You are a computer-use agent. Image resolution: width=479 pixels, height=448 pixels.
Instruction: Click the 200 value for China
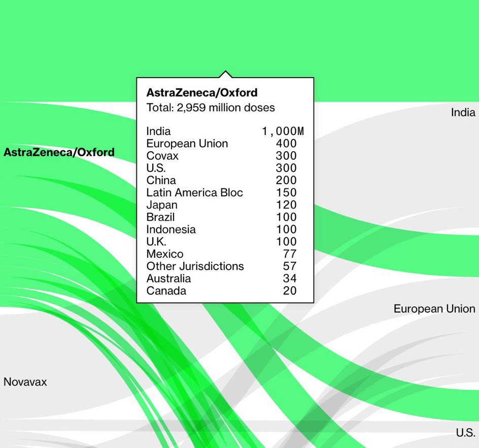[x=286, y=180]
